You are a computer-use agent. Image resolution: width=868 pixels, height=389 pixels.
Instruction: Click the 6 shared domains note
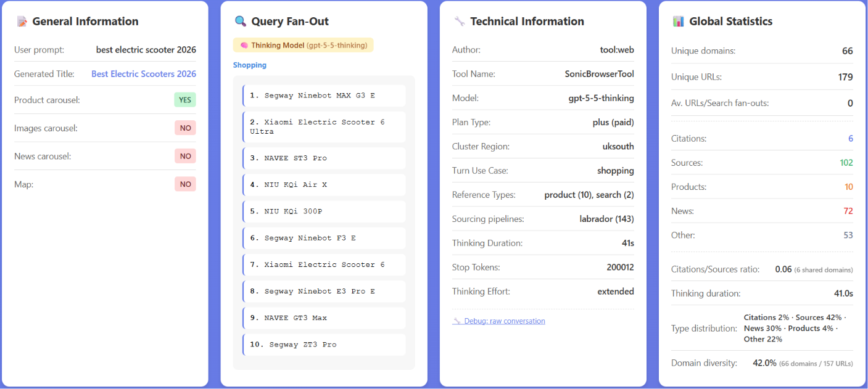point(824,270)
